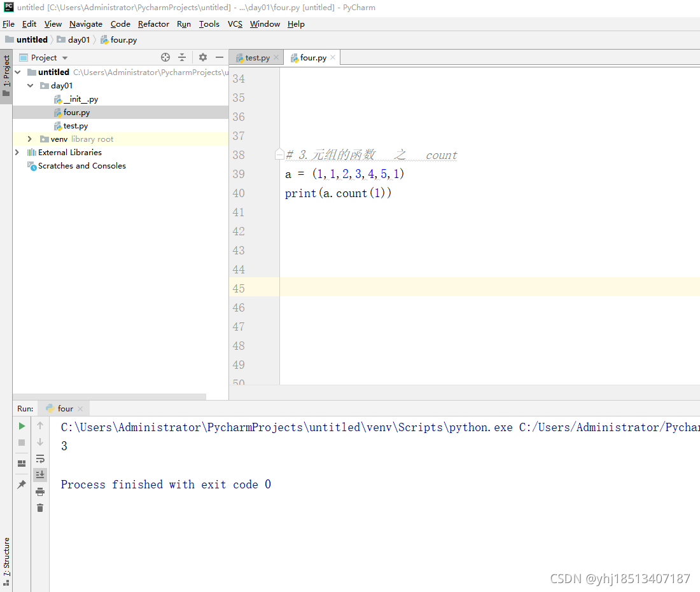Open the Tools menu
This screenshot has height=592, width=700.
click(x=209, y=24)
